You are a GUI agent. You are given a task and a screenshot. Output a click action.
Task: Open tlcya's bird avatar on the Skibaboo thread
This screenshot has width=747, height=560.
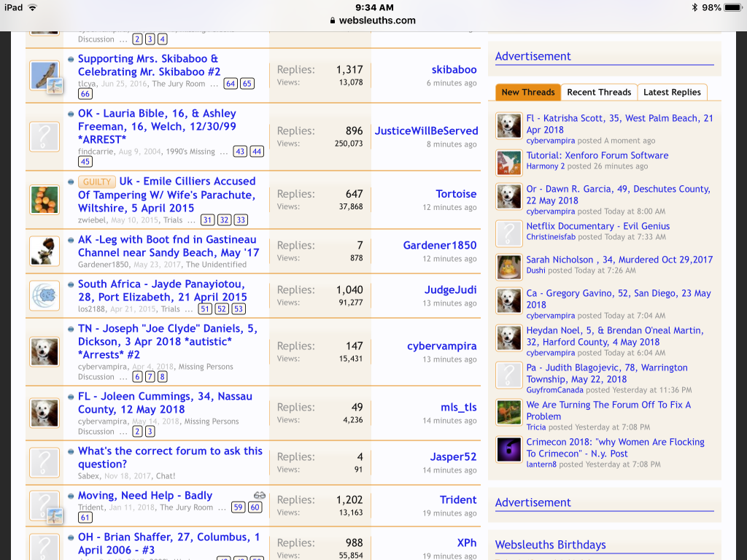click(44, 75)
